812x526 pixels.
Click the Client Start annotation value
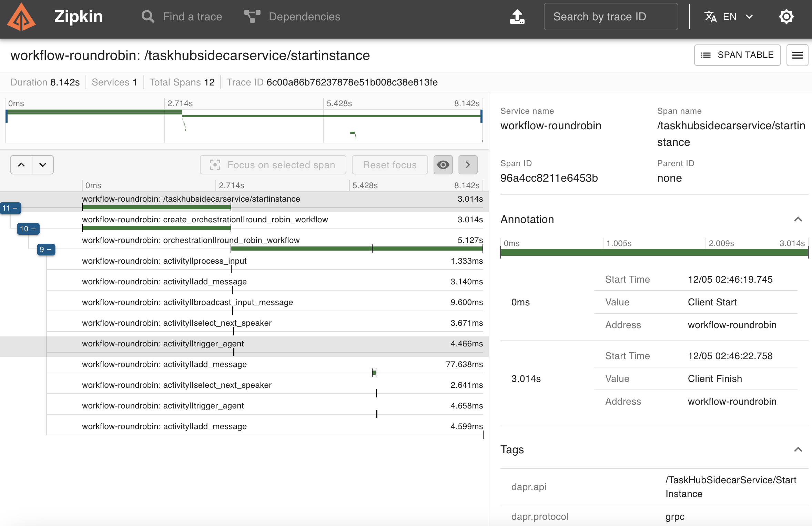click(x=712, y=302)
